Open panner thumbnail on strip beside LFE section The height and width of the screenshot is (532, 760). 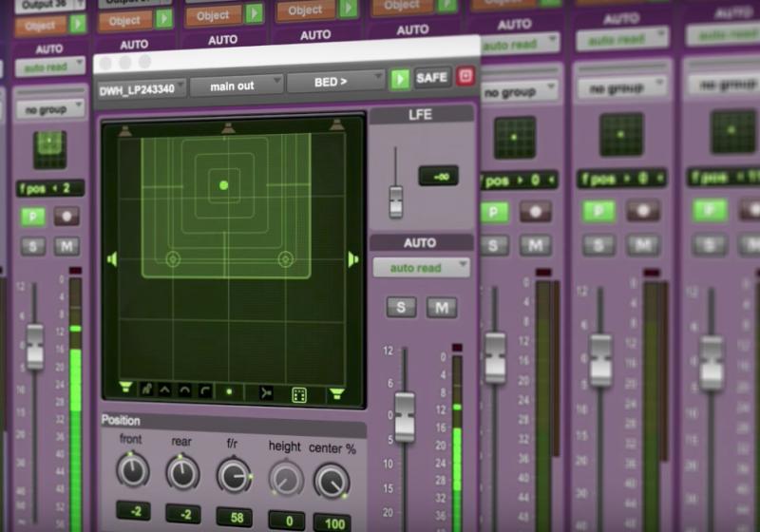click(x=514, y=137)
